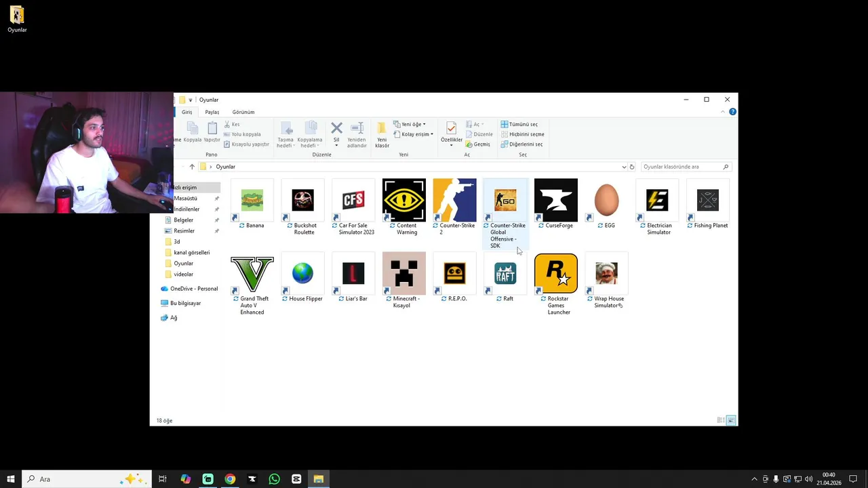Open Masaüstü in quick access
This screenshot has width=868, height=488.
click(x=185, y=199)
